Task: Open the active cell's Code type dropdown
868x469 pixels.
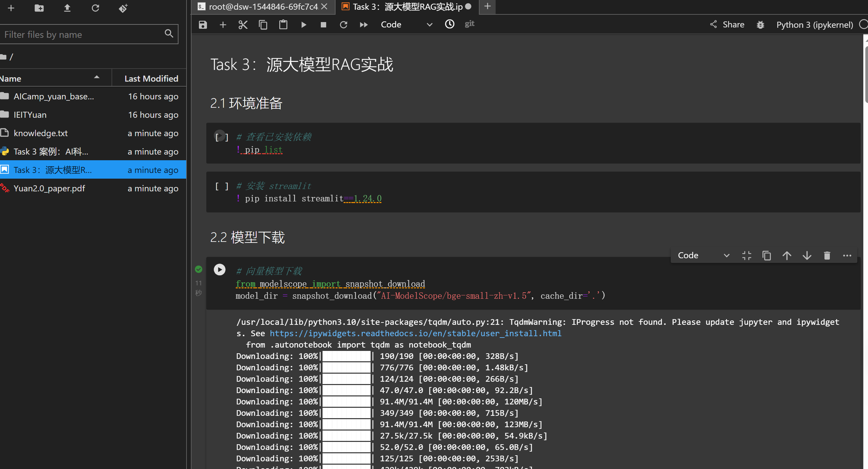Action: click(x=703, y=256)
